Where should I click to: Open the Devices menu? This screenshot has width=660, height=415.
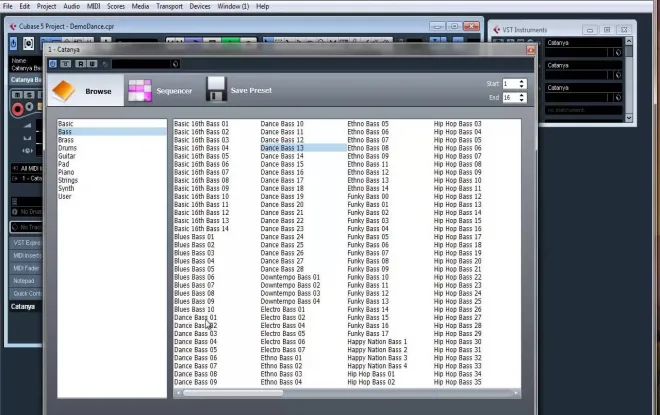coord(200,6)
